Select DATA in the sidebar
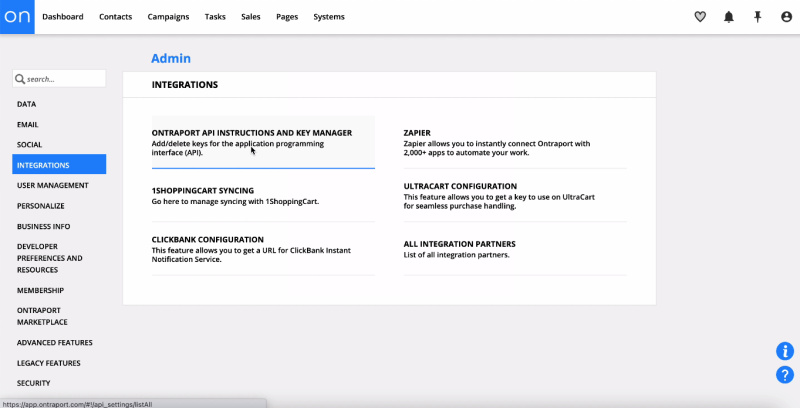 tap(27, 104)
